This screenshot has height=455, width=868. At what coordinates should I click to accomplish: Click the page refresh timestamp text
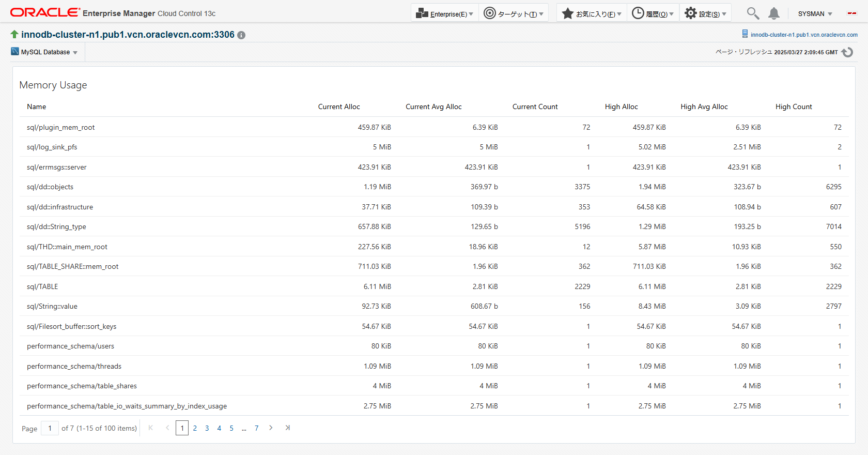point(777,52)
